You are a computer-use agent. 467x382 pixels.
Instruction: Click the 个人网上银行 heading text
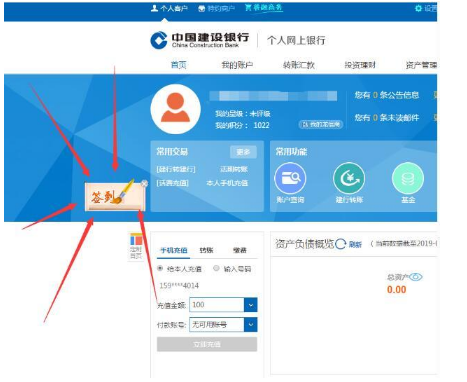(296, 41)
